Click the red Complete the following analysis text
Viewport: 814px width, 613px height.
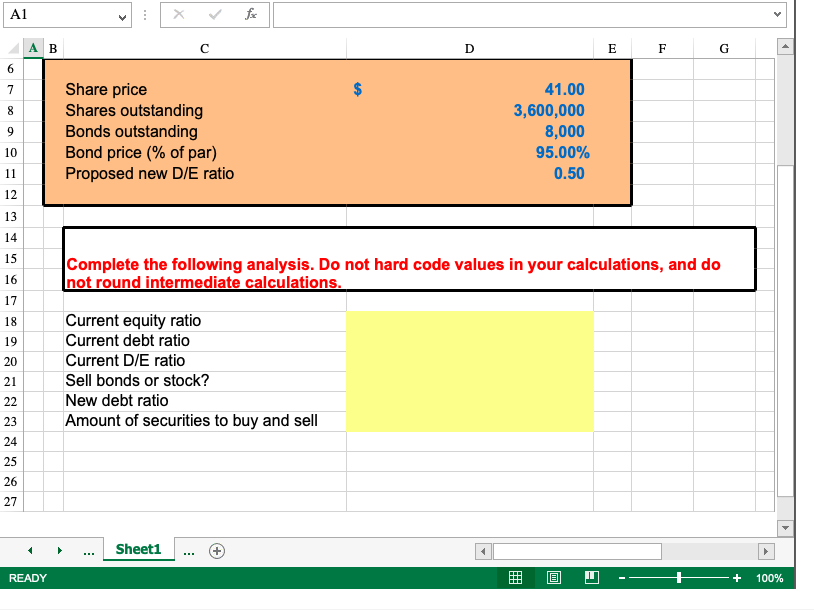click(x=393, y=273)
